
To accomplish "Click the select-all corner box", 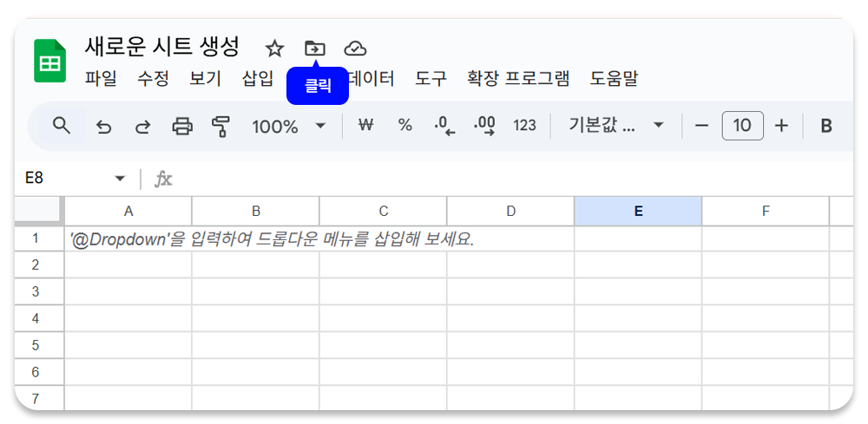I will 38,211.
